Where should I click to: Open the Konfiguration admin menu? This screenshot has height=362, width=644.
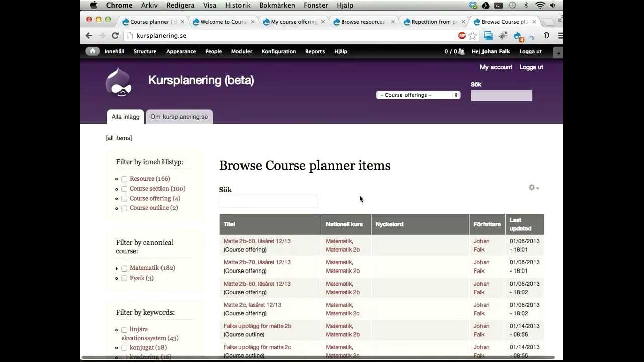tap(279, 51)
